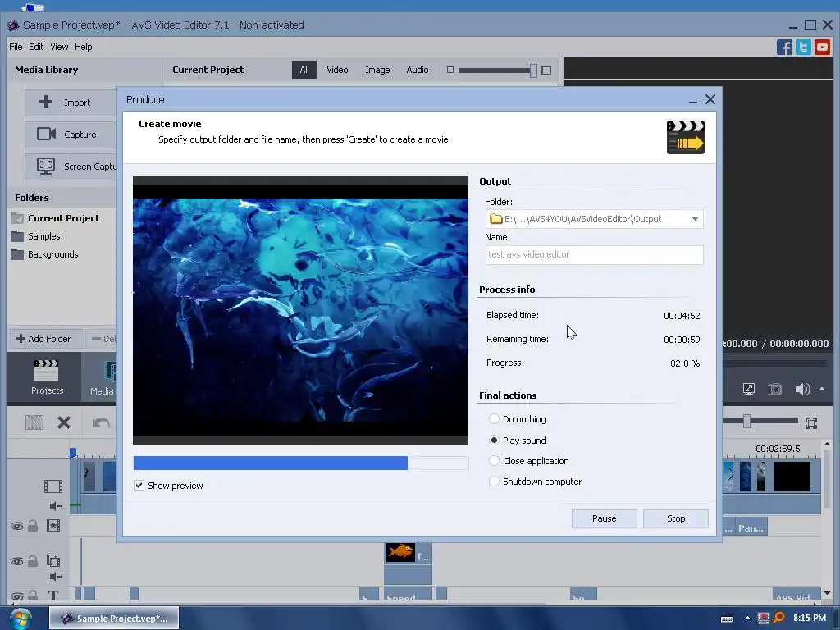This screenshot has width=840, height=630.
Task: Click the thumbnail size slider handle
Action: [533, 71]
